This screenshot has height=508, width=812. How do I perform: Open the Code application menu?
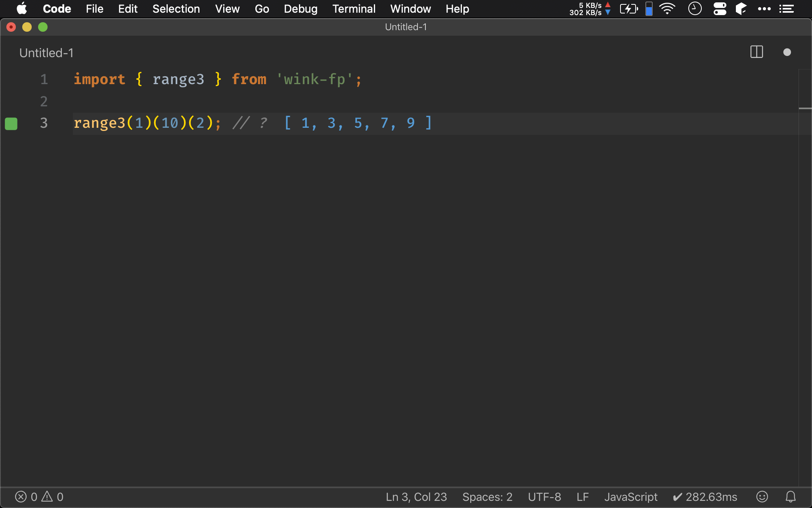pyautogui.click(x=57, y=9)
